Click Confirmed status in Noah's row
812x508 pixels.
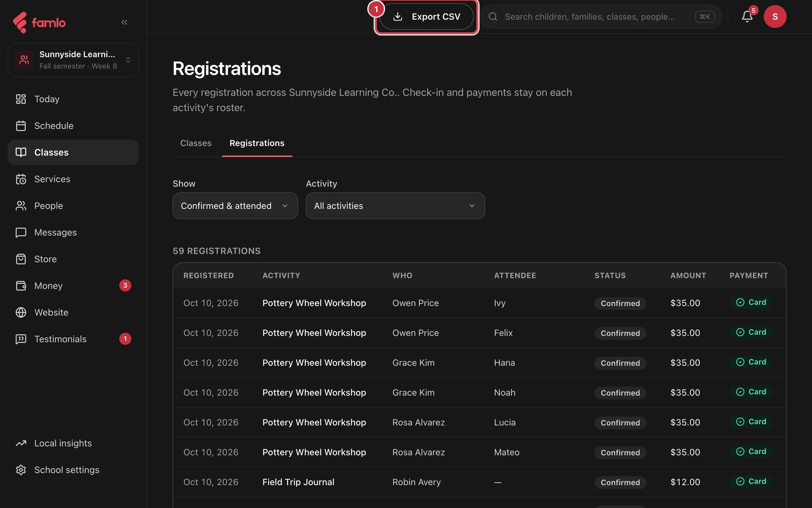coord(620,393)
